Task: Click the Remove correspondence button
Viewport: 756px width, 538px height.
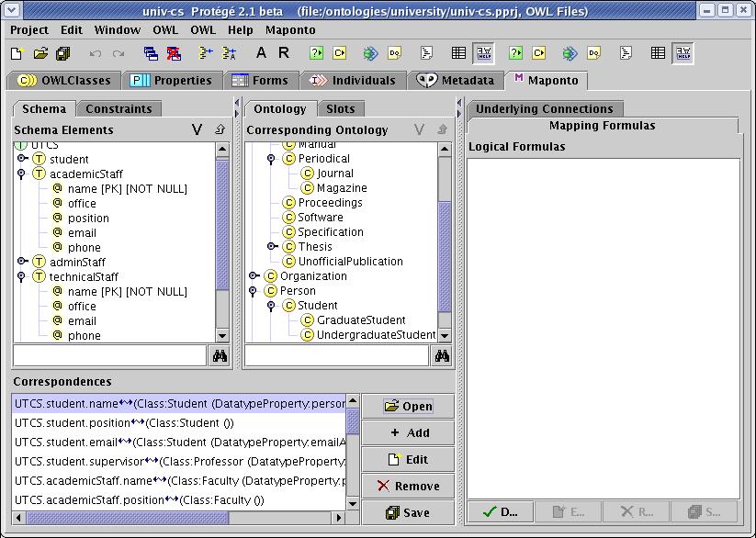Action: point(408,486)
